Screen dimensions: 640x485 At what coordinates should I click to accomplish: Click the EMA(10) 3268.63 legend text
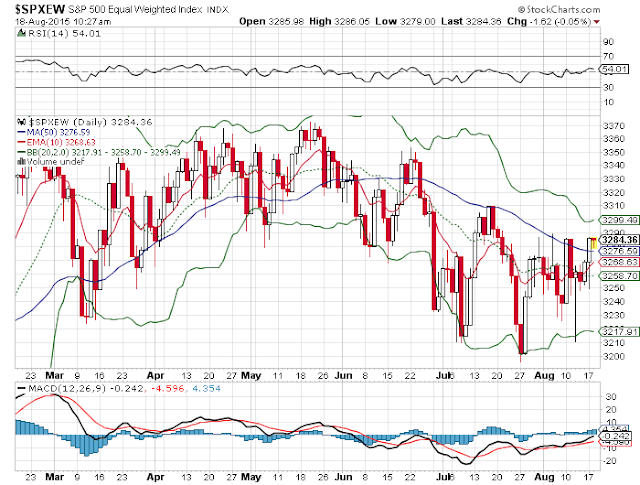pos(61,142)
